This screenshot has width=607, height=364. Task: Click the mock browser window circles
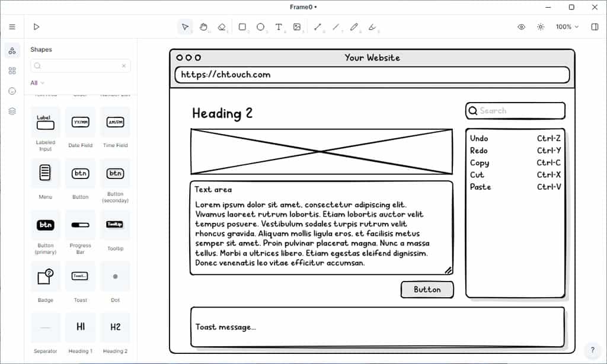click(x=189, y=58)
